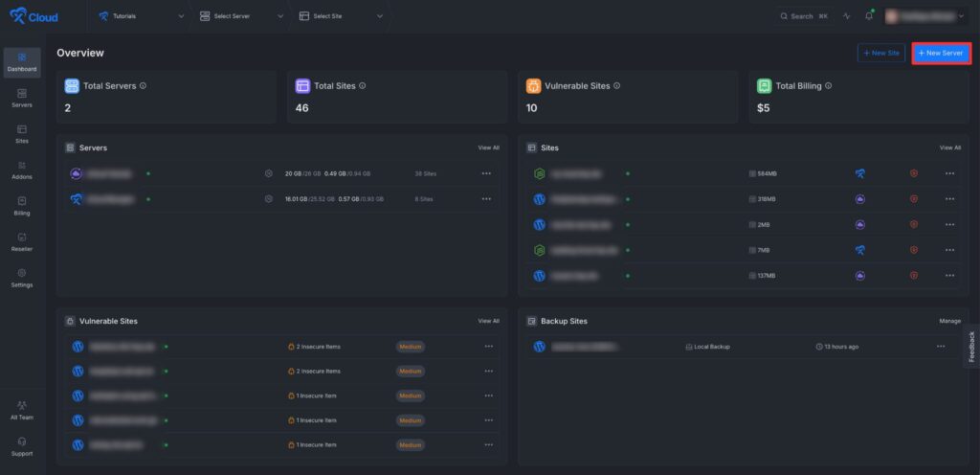Click info icon next to Total Billing
This screenshot has width=980, height=475.
829,85
